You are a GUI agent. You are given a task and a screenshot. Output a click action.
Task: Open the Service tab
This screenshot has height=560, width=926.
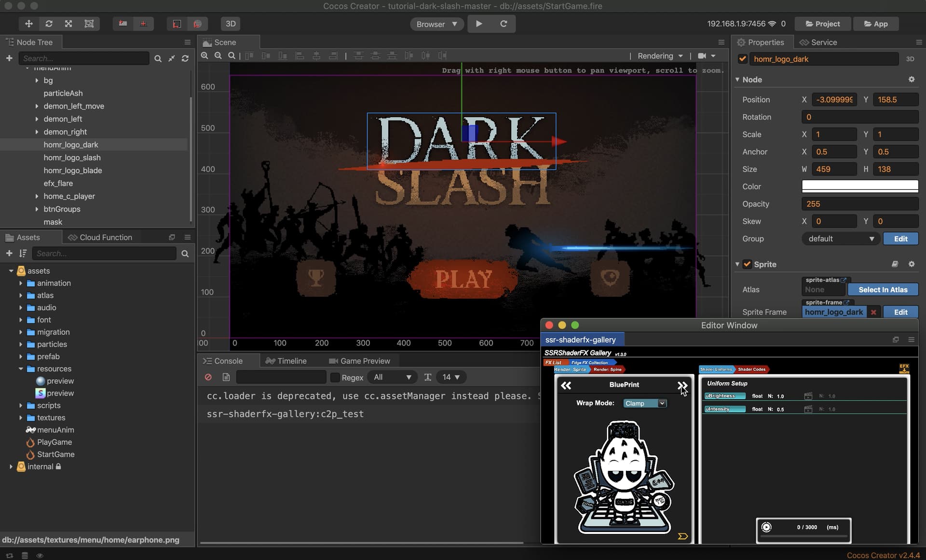click(818, 42)
